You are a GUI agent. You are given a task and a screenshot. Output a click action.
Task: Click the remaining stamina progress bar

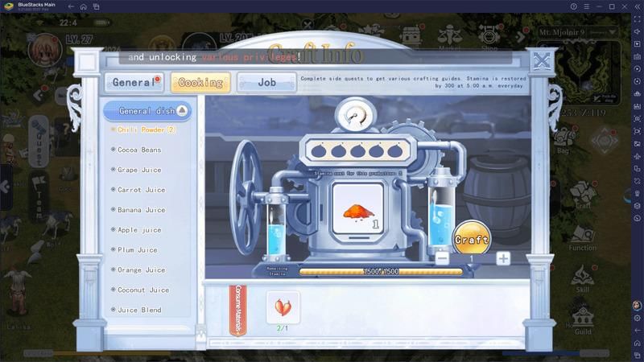point(380,272)
